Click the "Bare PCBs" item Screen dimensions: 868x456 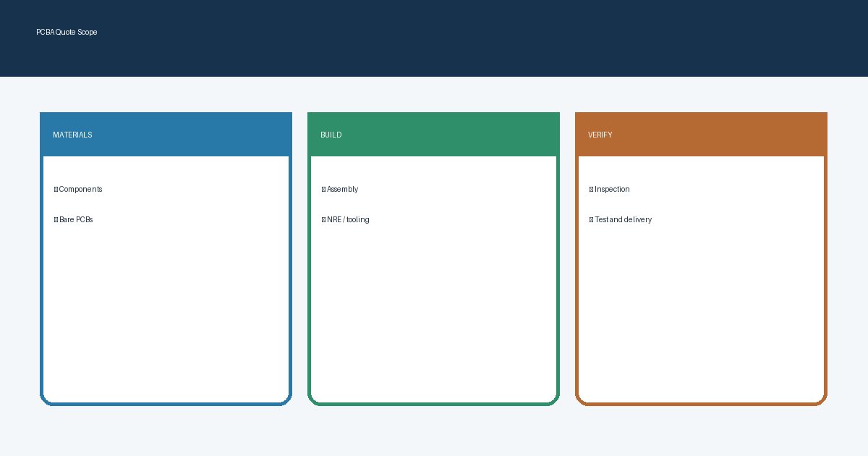tap(73, 220)
